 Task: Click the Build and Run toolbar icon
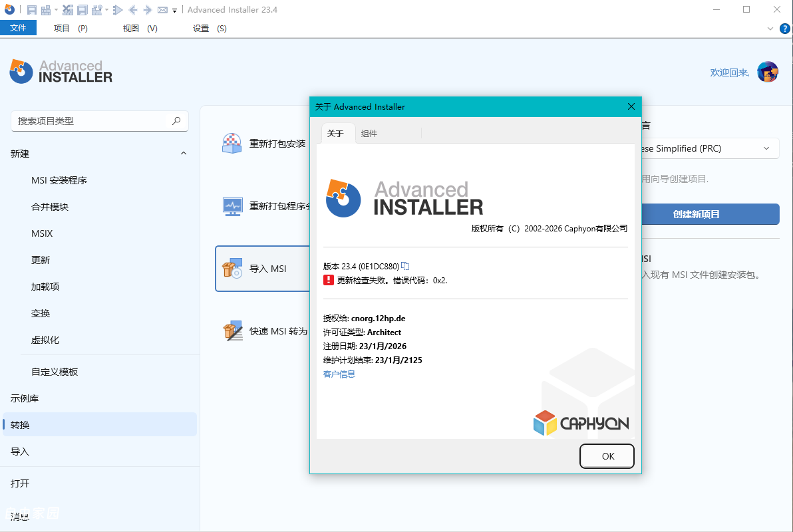tap(97, 9)
